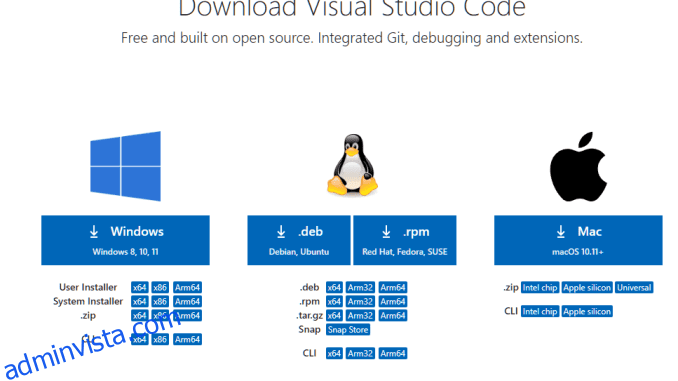
Task: Select Linux CLI x64 download
Action: (x=334, y=353)
